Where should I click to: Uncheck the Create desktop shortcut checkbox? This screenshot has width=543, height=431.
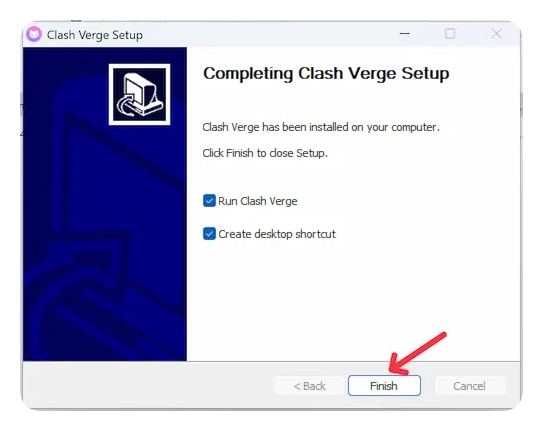point(209,234)
